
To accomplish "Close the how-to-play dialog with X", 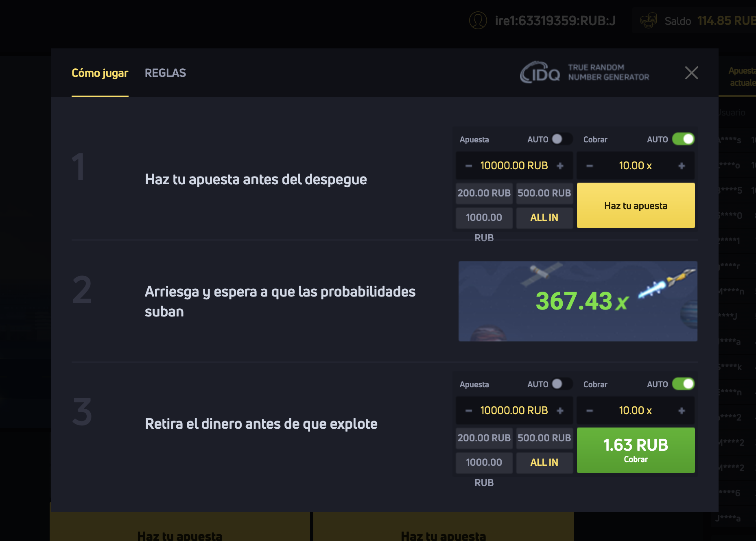I will (x=691, y=73).
